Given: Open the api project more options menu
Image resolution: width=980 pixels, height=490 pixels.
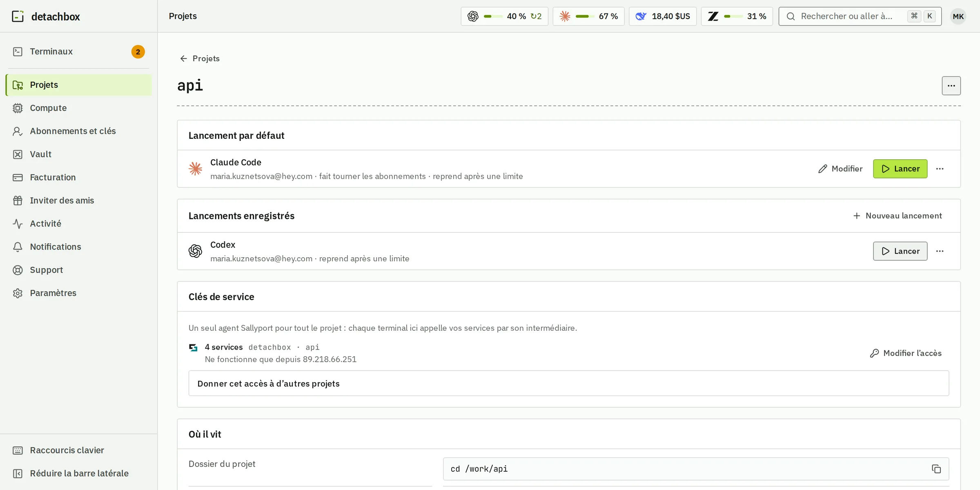Looking at the screenshot, I should click(x=951, y=86).
